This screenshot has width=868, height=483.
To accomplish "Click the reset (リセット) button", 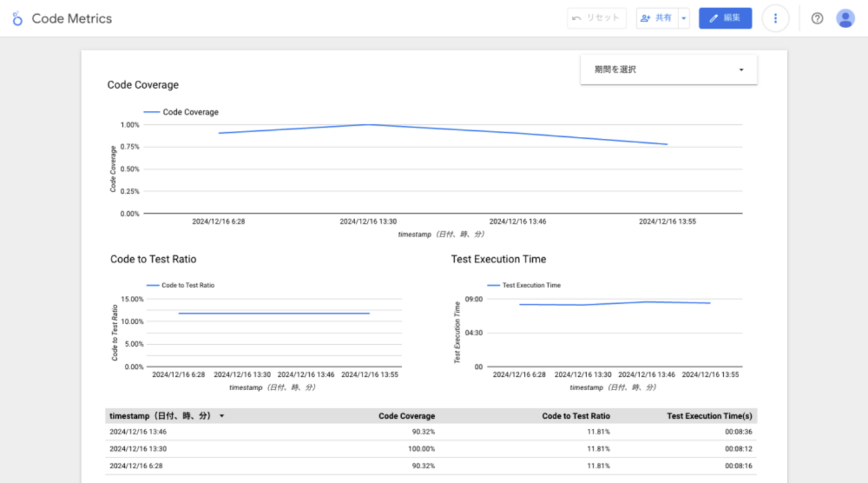I will [x=596, y=18].
